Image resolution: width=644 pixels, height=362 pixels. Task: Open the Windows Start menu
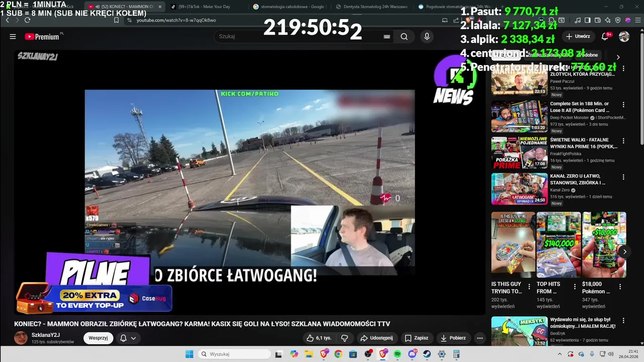(189, 354)
